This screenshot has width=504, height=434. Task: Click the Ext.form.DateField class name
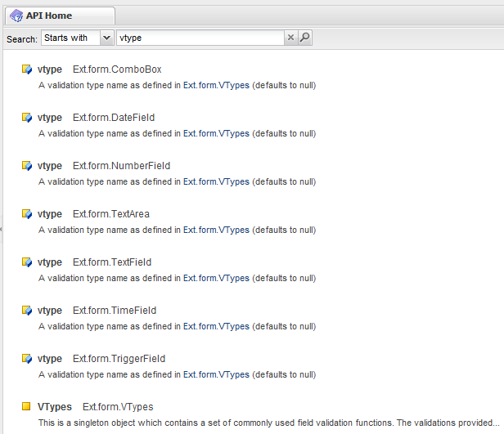tap(114, 118)
